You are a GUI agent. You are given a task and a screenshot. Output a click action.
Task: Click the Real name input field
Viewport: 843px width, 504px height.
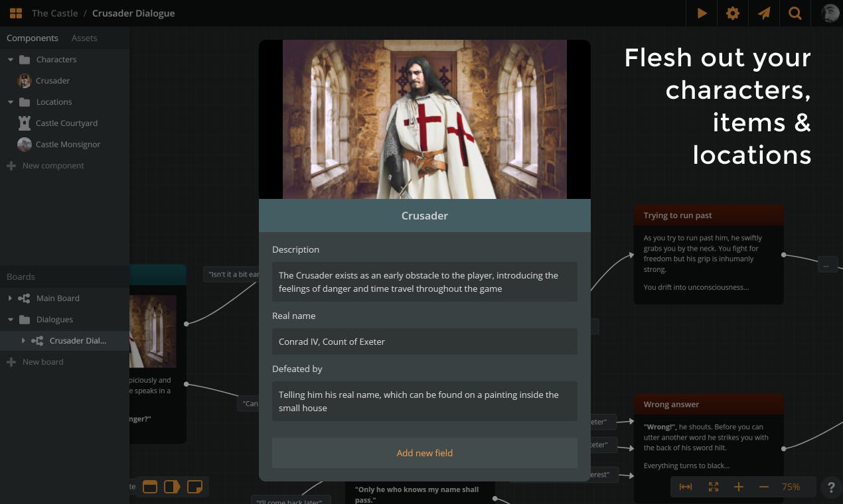(424, 342)
